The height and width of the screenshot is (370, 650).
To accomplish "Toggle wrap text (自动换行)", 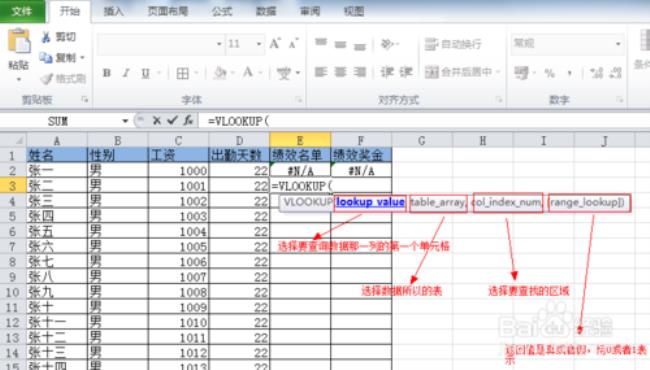I will coord(453,44).
